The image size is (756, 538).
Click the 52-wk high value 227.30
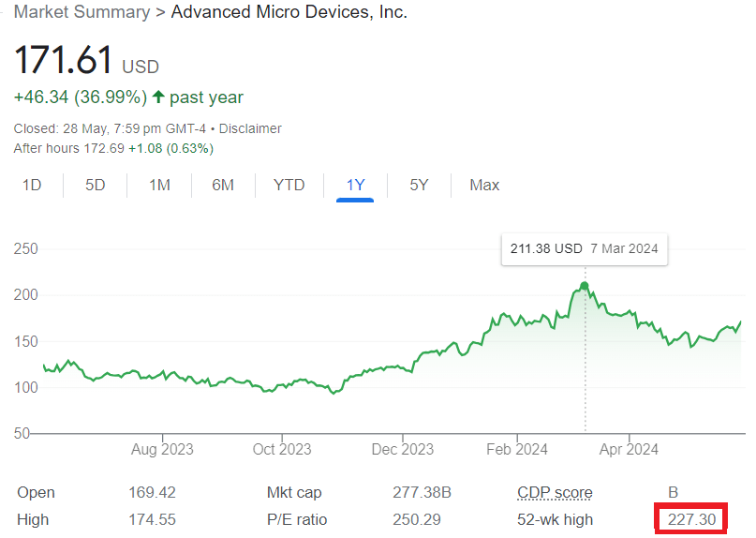coord(689,519)
